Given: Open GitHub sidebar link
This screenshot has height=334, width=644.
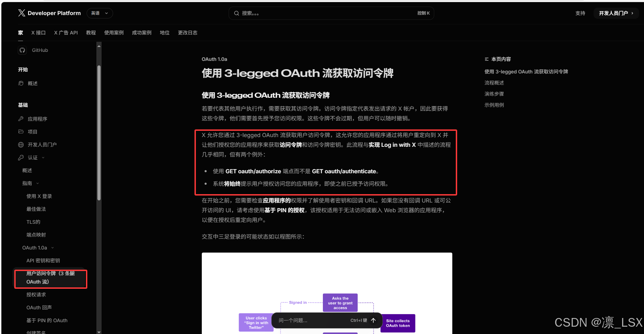Looking at the screenshot, I should tap(40, 50).
